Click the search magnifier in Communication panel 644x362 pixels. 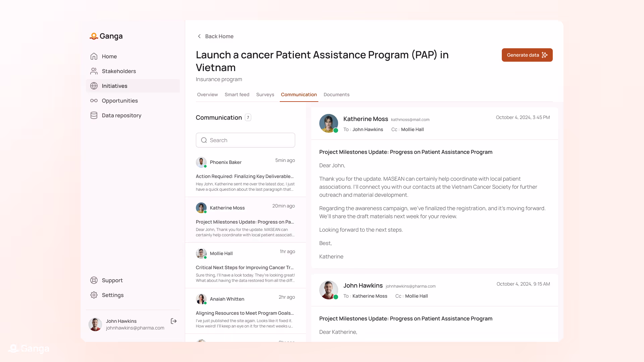click(x=204, y=140)
